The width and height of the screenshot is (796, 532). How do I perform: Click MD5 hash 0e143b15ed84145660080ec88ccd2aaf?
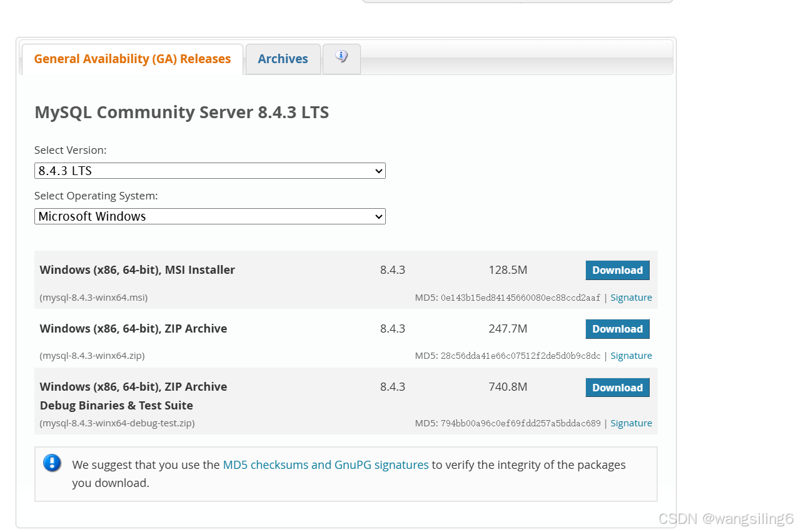[520, 298]
